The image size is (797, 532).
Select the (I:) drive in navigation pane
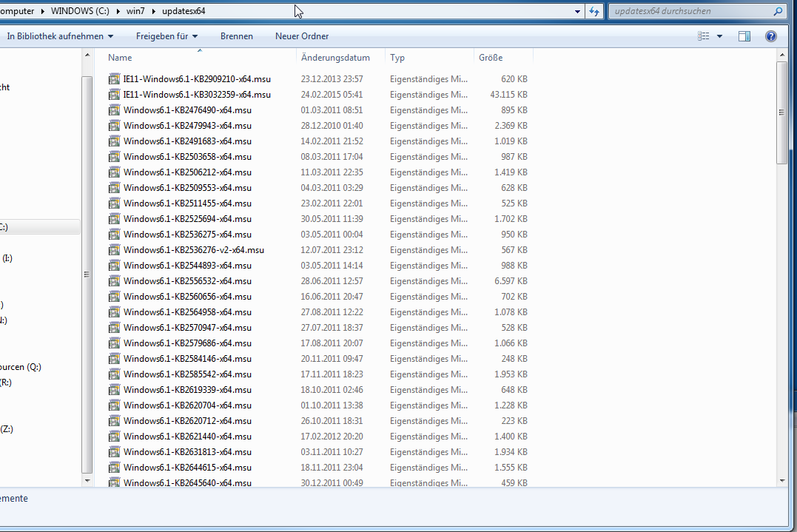(x=7, y=258)
